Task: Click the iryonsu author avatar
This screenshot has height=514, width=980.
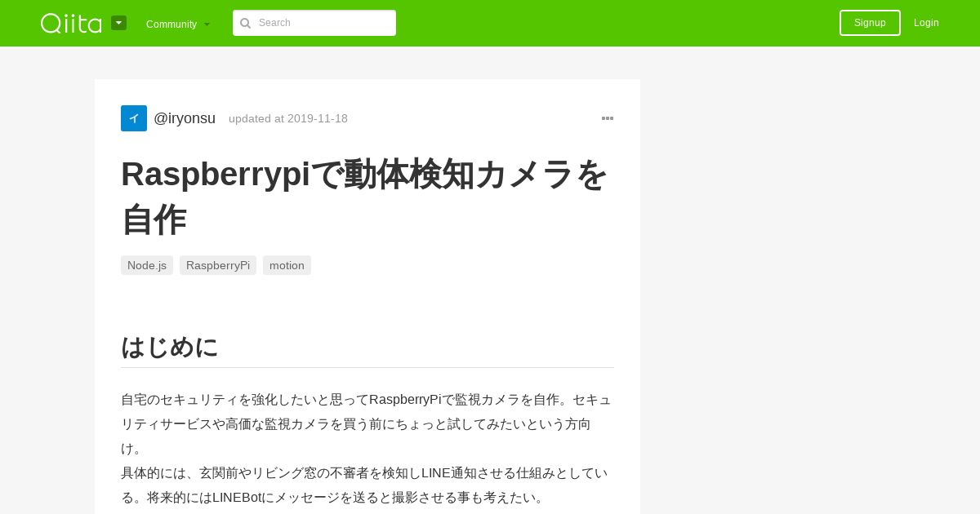Action: tap(134, 118)
